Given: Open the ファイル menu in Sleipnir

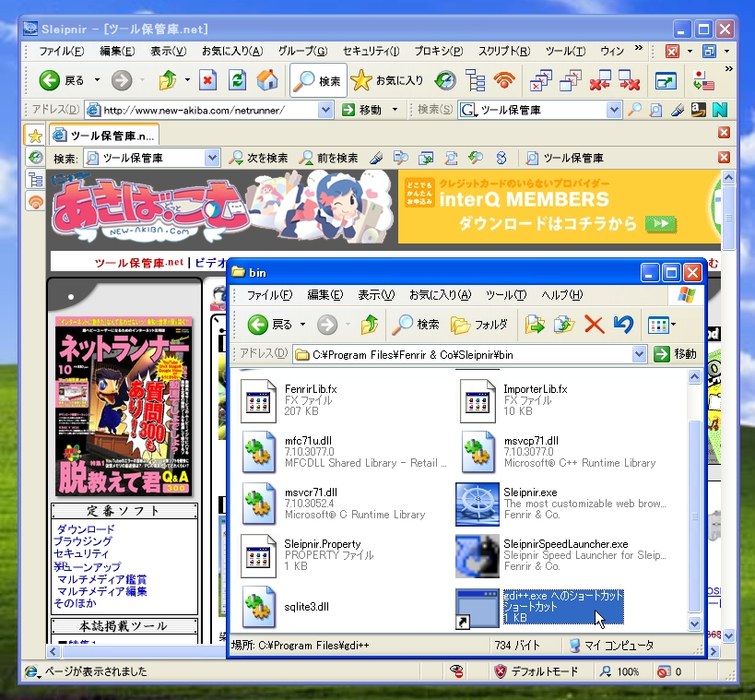Looking at the screenshot, I should [61, 51].
